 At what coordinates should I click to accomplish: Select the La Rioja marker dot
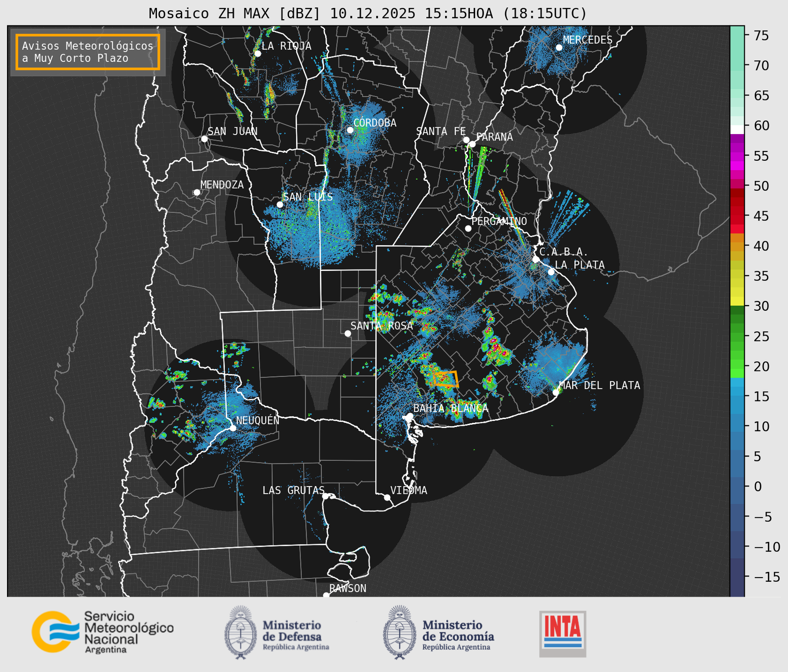(257, 54)
